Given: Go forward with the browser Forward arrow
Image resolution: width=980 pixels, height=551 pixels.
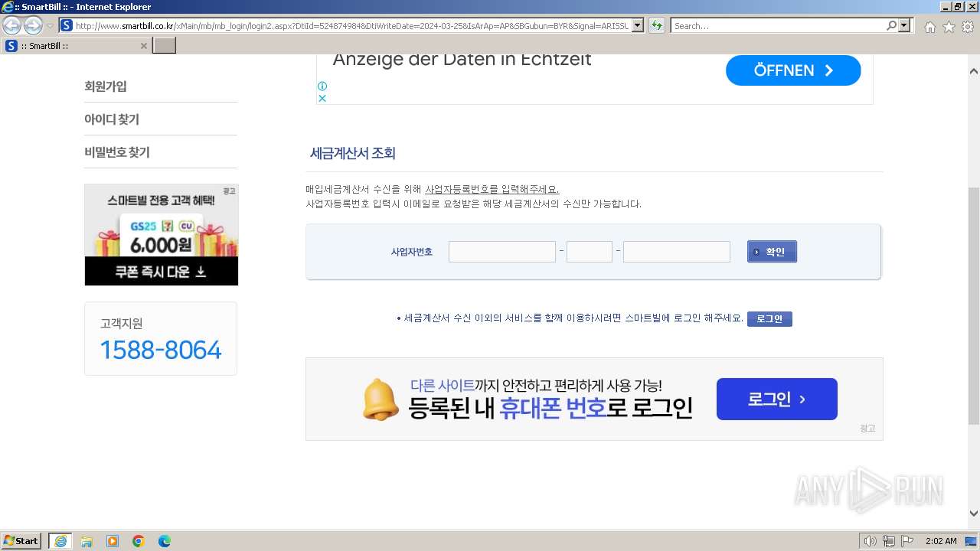Looking at the screenshot, I should (33, 26).
